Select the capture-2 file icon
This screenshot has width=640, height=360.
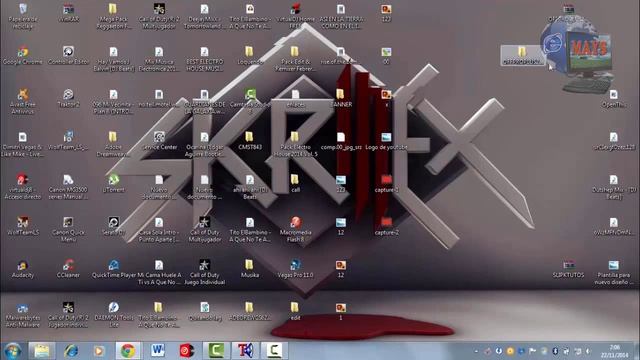point(386,226)
